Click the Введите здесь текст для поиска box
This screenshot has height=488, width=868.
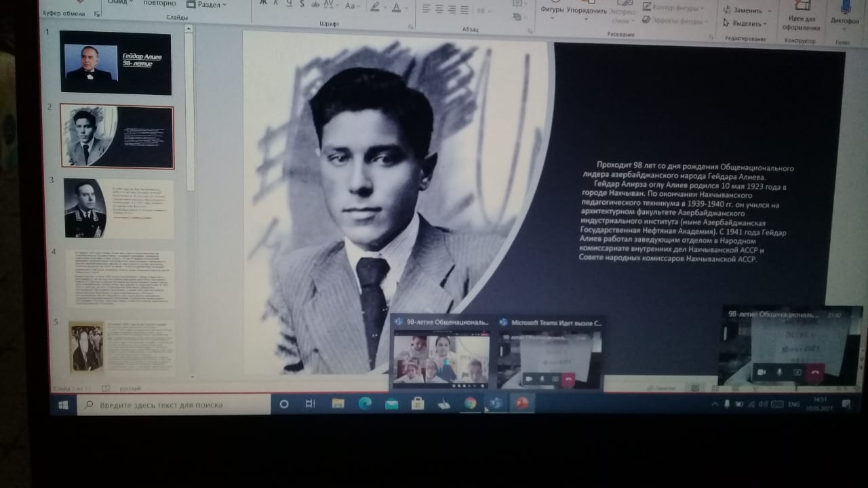(174, 405)
